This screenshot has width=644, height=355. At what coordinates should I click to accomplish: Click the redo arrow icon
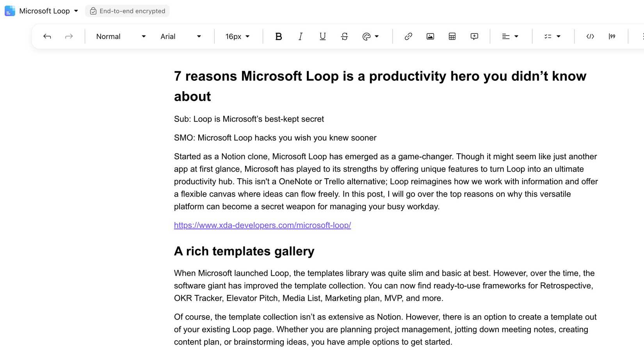click(x=69, y=36)
